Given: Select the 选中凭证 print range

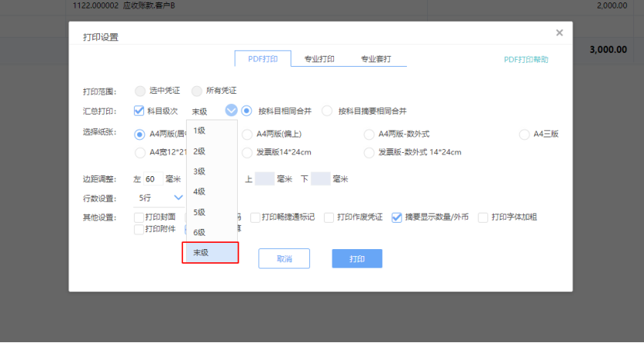Looking at the screenshot, I should [x=140, y=91].
